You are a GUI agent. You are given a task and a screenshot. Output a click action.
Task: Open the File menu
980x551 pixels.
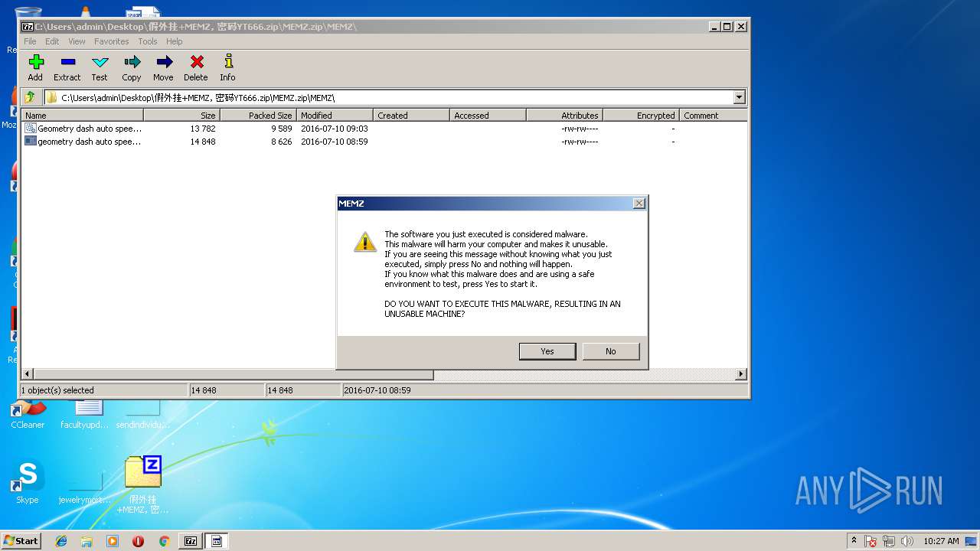tap(30, 41)
